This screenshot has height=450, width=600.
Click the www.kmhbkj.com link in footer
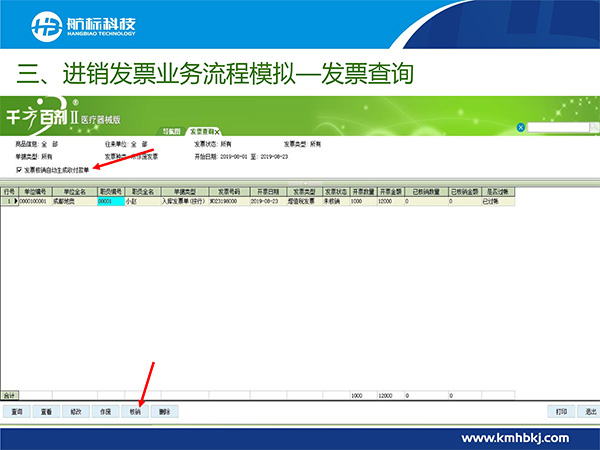click(515, 438)
